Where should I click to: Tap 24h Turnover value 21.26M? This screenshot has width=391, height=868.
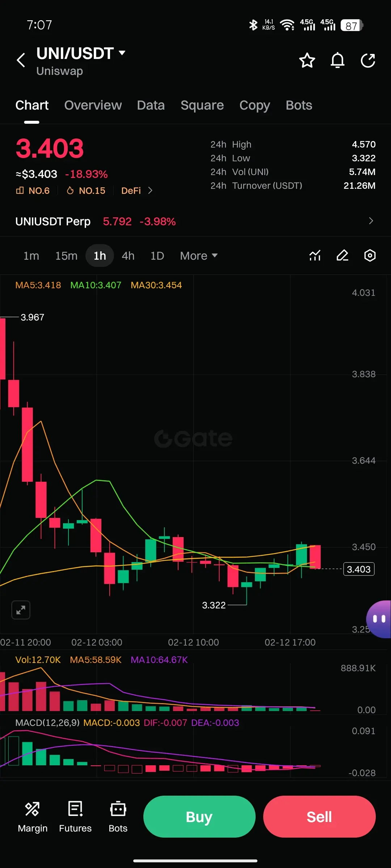pos(360,186)
